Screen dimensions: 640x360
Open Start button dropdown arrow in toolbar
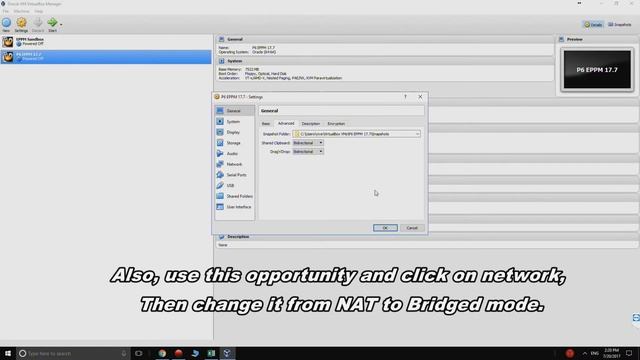tap(61, 24)
